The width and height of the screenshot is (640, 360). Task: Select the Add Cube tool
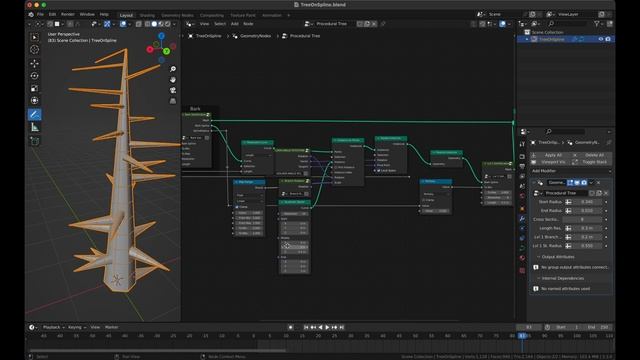pyautogui.click(x=35, y=141)
